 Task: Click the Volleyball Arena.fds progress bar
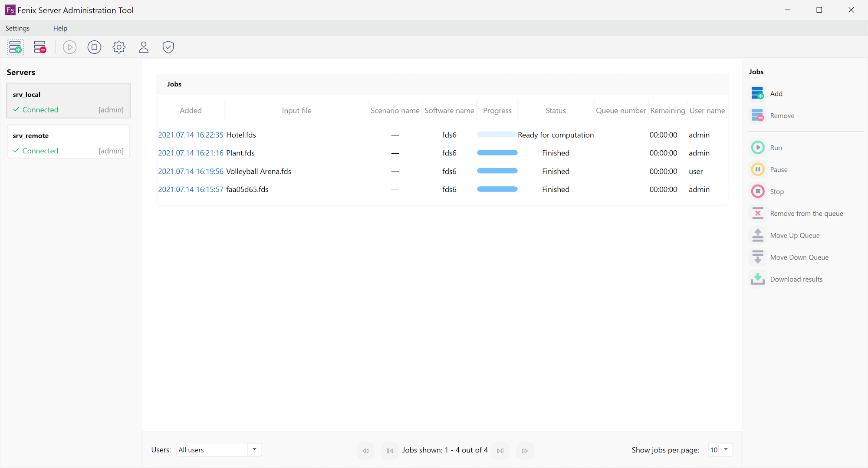point(497,171)
